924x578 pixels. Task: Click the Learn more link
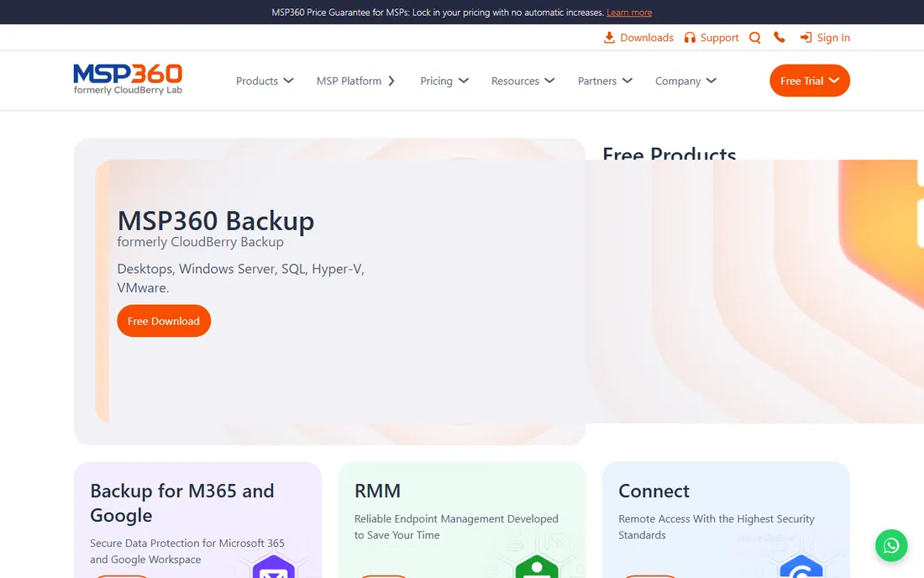(x=629, y=13)
